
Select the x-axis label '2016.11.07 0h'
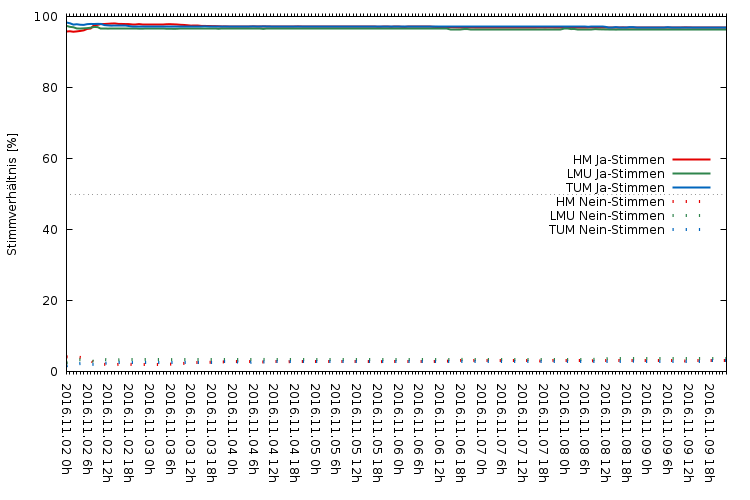click(x=481, y=429)
